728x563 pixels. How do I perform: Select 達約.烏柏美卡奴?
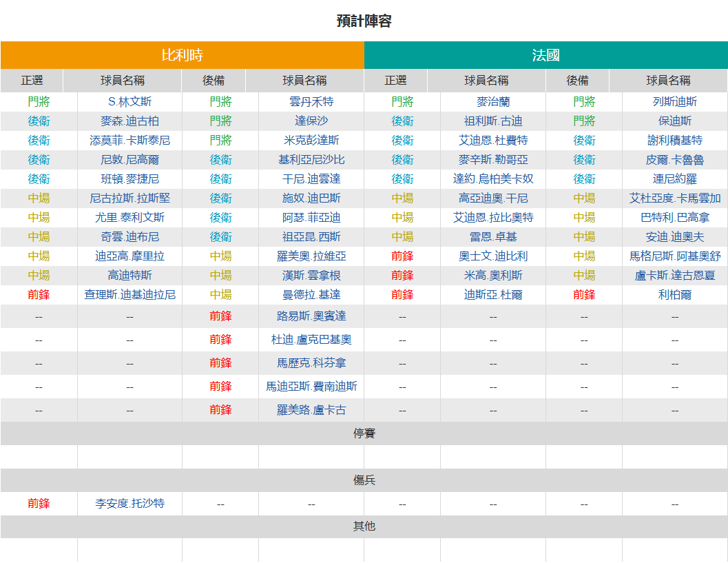pyautogui.click(x=493, y=179)
